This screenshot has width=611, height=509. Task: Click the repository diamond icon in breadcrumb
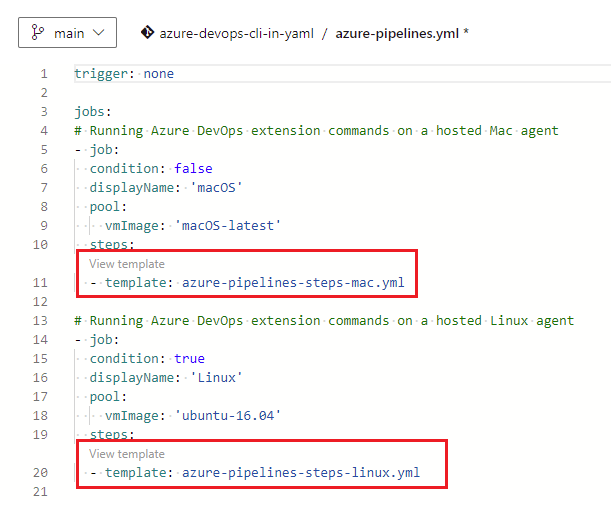tap(148, 33)
